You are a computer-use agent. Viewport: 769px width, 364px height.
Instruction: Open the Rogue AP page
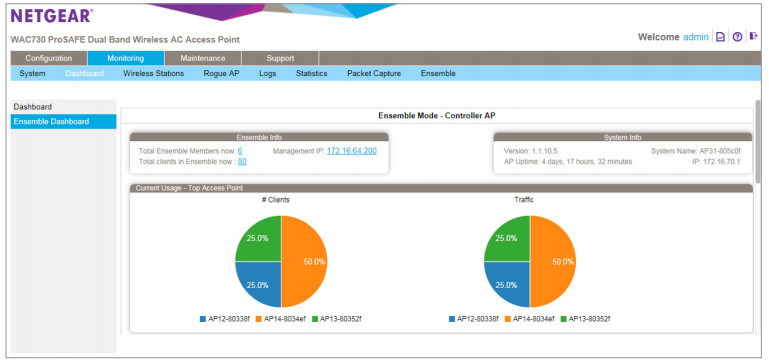pyautogui.click(x=221, y=74)
